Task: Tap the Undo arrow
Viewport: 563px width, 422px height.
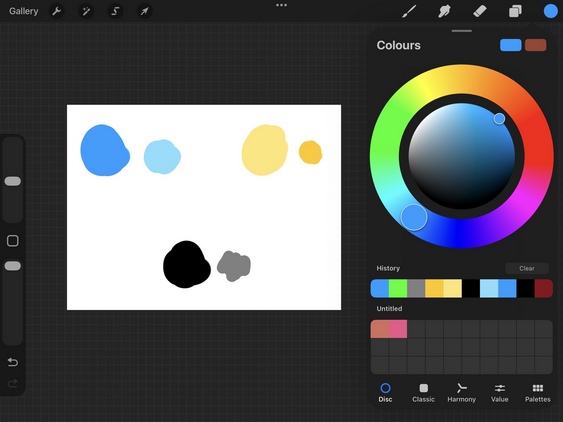Action: (x=13, y=362)
